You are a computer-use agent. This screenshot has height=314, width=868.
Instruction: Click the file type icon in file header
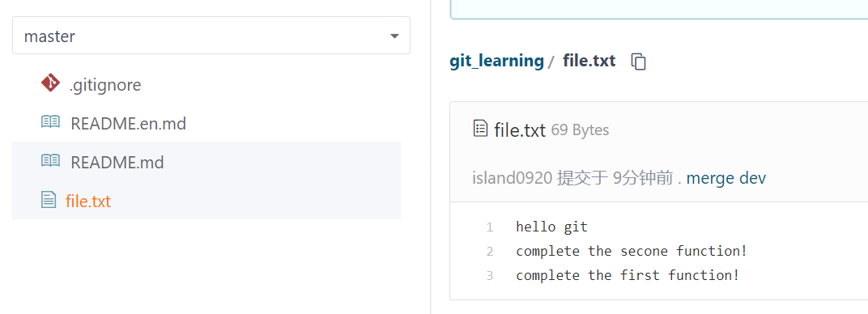tap(480, 128)
